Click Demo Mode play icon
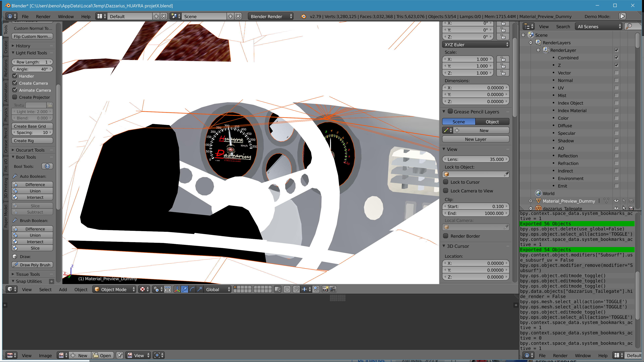644x362 pixels. coord(622,16)
